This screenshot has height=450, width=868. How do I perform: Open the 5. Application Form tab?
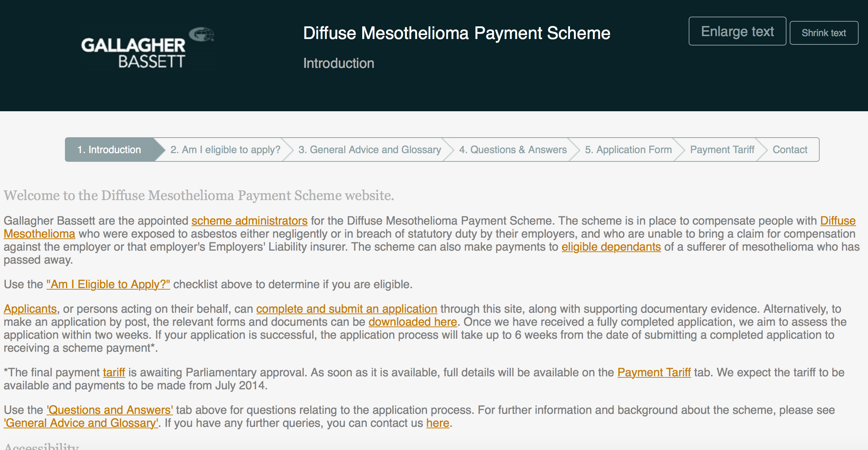point(628,150)
